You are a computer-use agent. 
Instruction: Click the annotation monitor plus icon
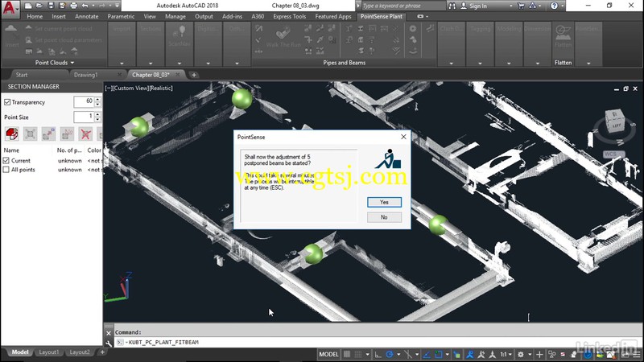coord(539,354)
